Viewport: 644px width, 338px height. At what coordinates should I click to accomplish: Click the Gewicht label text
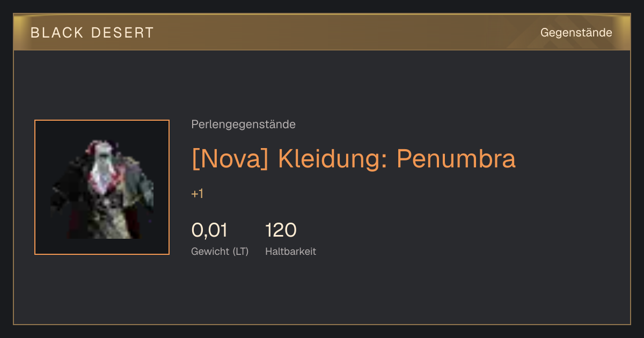210,252
